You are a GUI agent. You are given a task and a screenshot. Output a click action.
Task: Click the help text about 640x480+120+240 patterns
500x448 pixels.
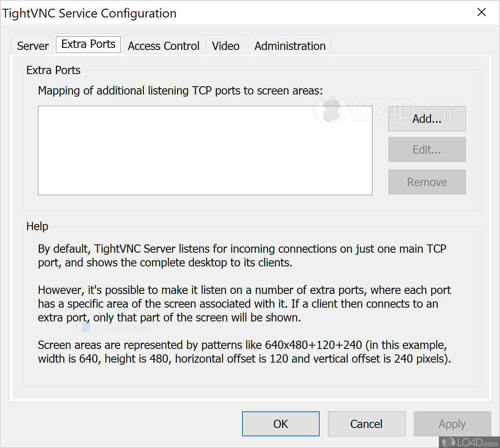point(244,352)
